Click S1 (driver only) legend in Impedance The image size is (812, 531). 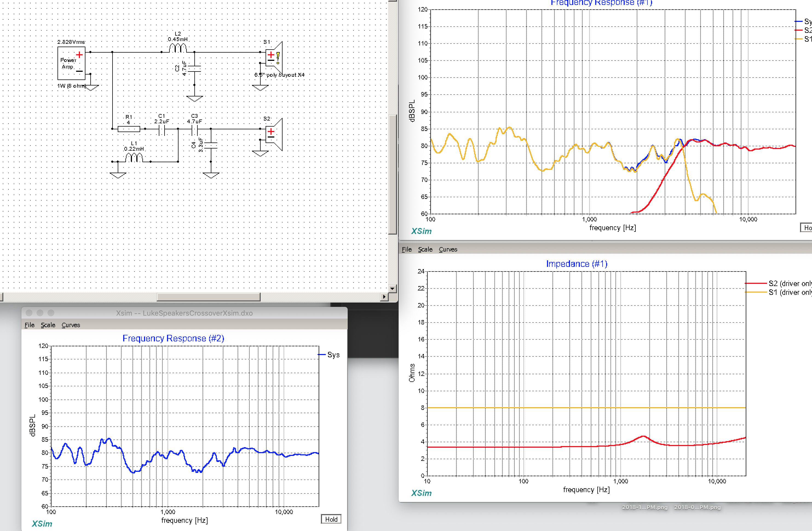[x=779, y=292]
